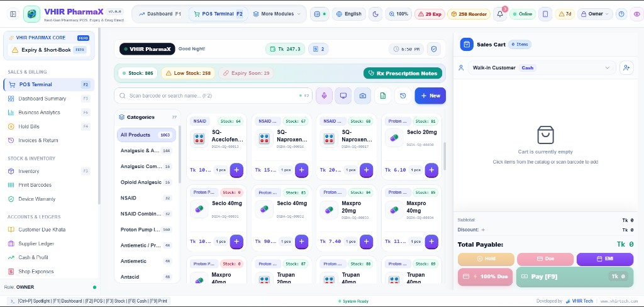
Task: Filter by Stock: 805 chip
Action: pos(138,73)
